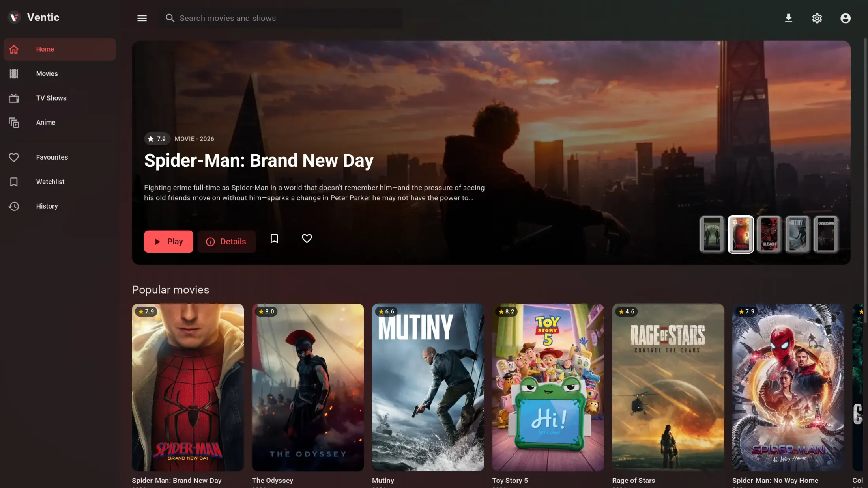Favourite the featured movie with heart icon
This screenshot has height=488, width=868.
click(307, 238)
